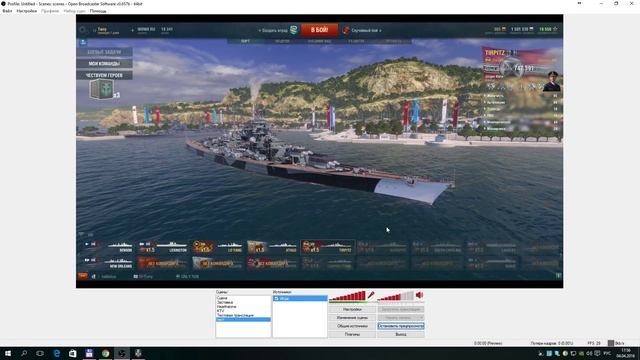Click the microphone app taskbar icon
This screenshot has height=360, width=640.
(x=138, y=353)
